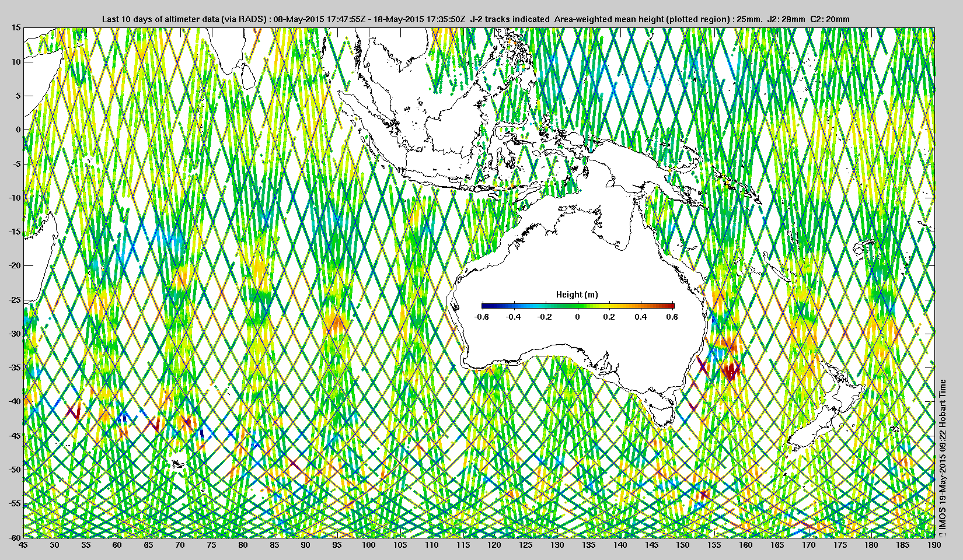The image size is (963, 560).
Task: Click the '18-May-2015 17:35:50Z' end timestamp
Action: coord(419,19)
